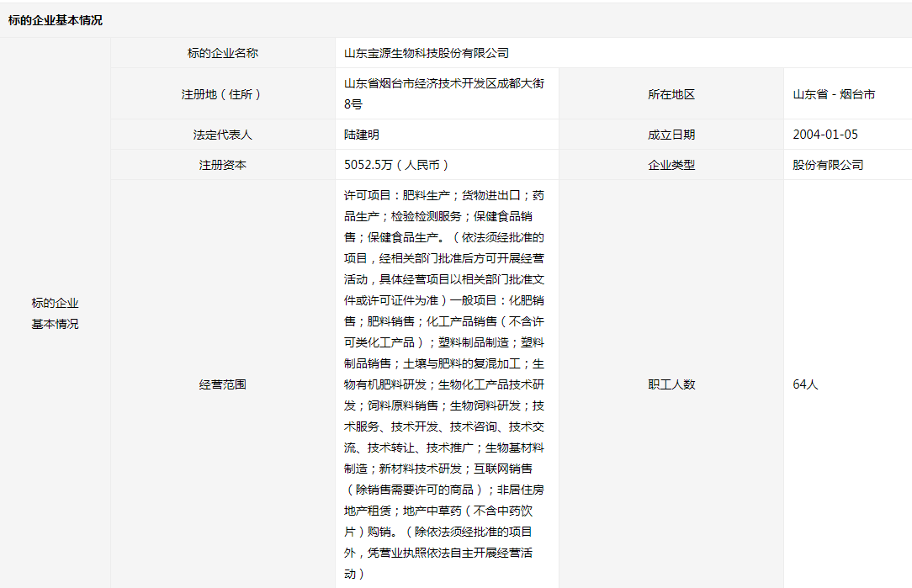Click region value 山东省 - 烟台市
912x588 pixels.
[x=834, y=94]
